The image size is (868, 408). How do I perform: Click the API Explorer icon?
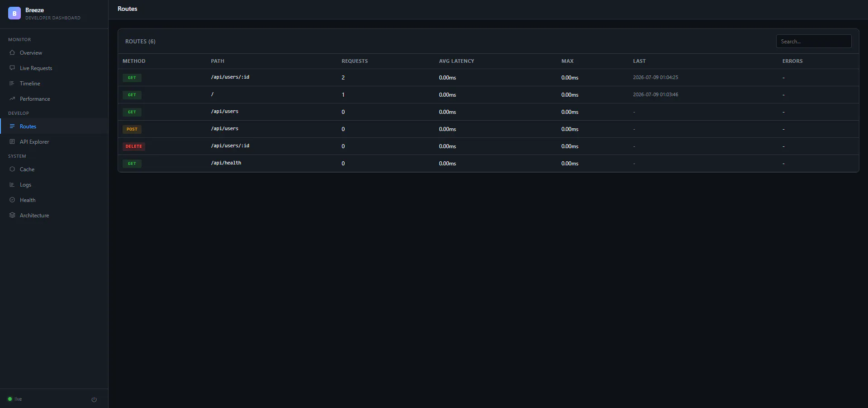coord(12,142)
